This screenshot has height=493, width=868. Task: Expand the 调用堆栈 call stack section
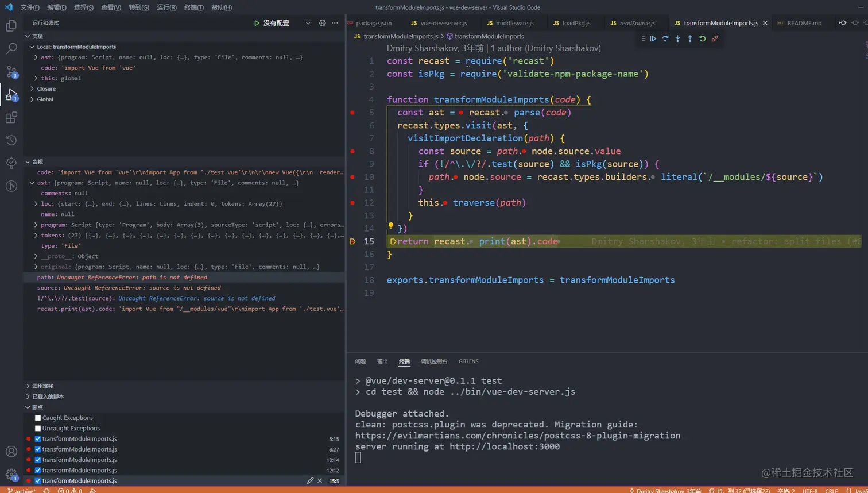[x=28, y=386]
